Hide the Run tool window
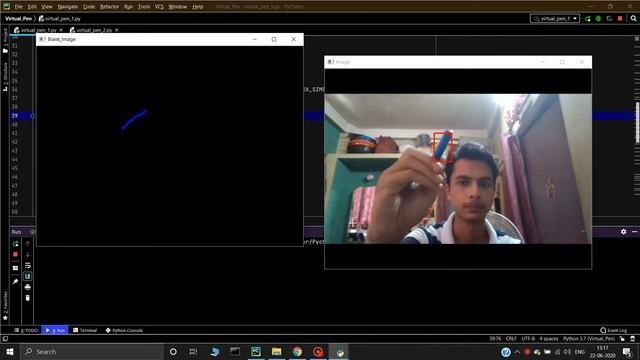The image size is (640, 360). (634, 231)
